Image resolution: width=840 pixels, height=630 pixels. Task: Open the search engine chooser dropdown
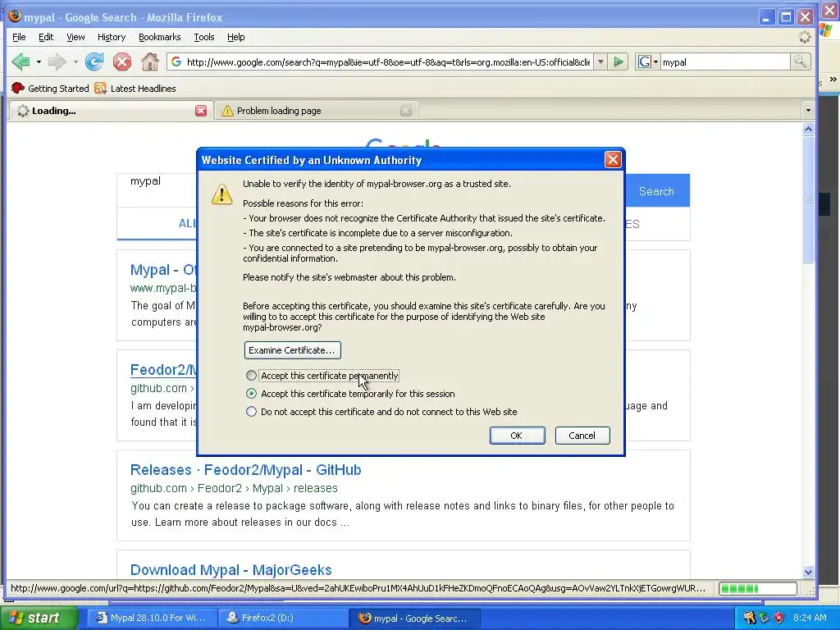tap(655, 62)
